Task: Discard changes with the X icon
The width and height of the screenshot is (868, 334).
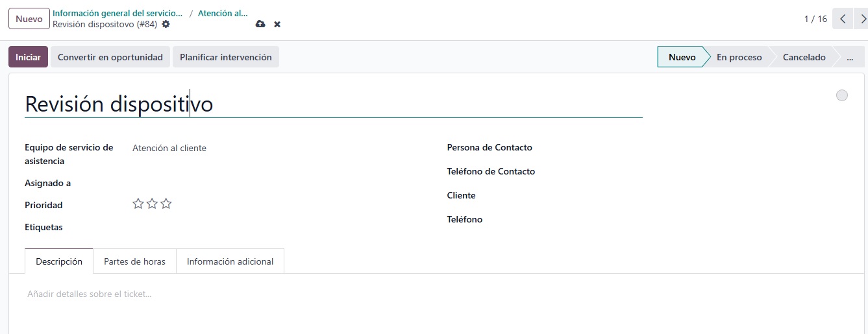Action: (x=277, y=24)
